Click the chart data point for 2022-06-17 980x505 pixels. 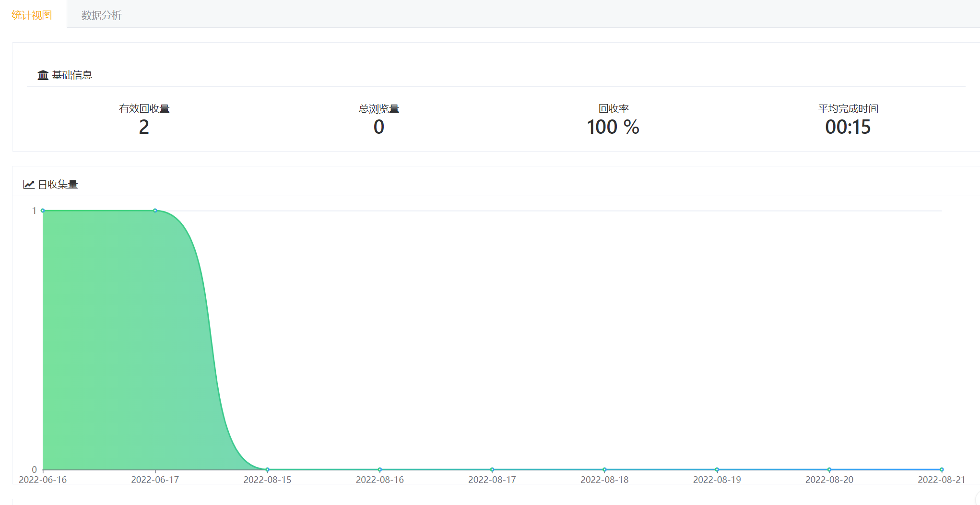click(155, 211)
